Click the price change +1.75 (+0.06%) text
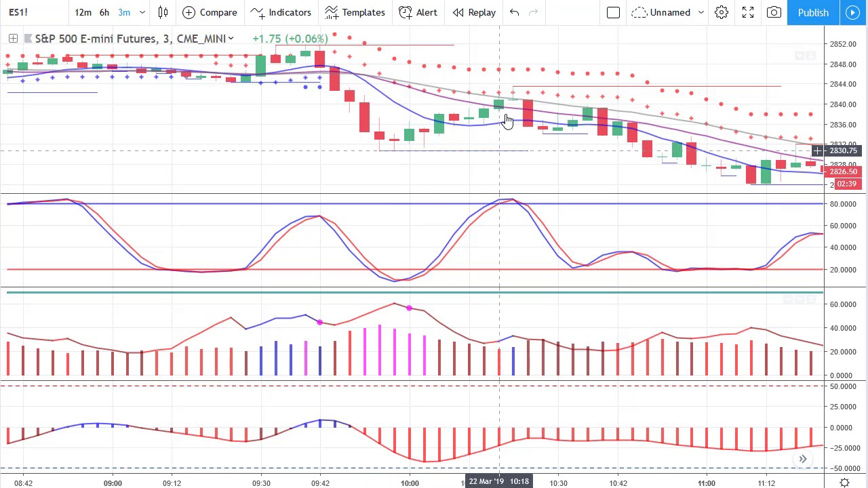868x488 pixels. click(290, 39)
